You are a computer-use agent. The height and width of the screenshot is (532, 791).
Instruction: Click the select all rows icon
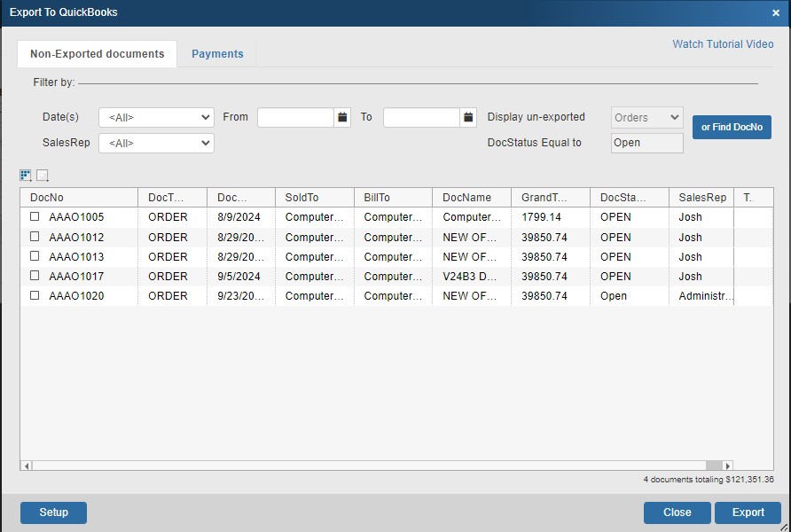point(25,176)
